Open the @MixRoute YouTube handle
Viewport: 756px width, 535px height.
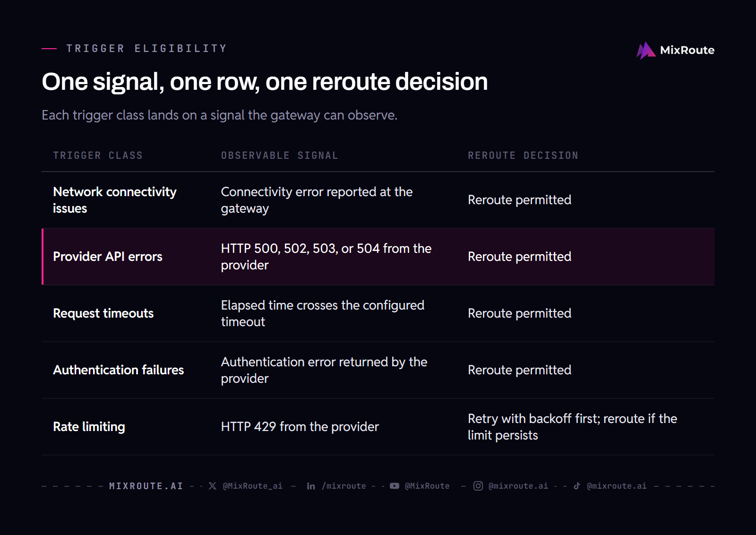point(427,486)
